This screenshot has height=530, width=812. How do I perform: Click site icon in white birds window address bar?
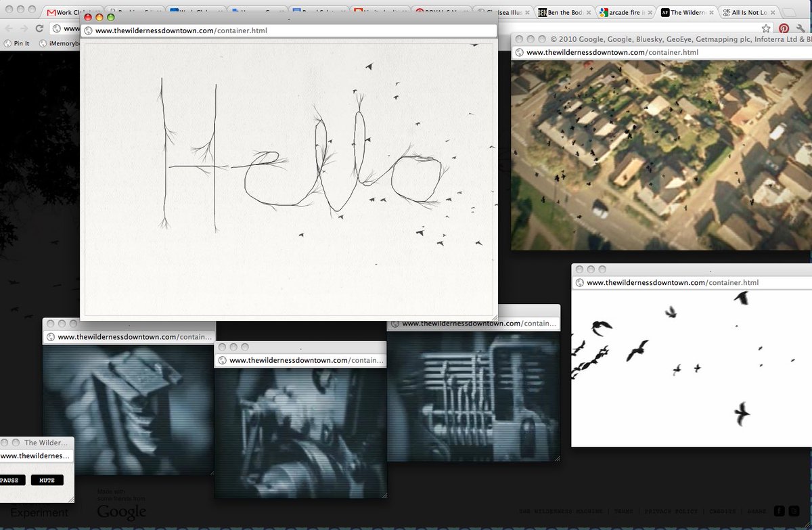(x=579, y=282)
